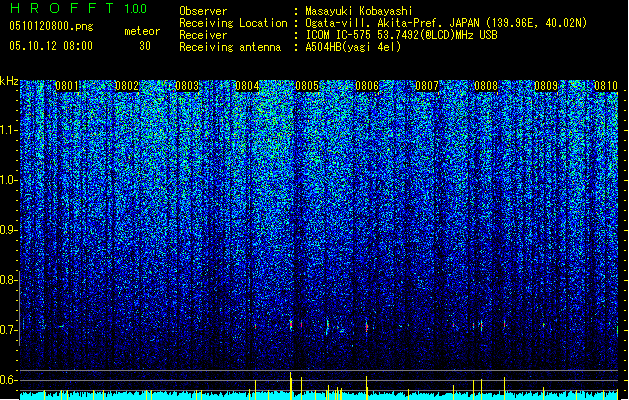Image resolution: width=629 pixels, height=400 pixels.
Task: Select the ICOM IC-575 receiver description
Action: 401,35
